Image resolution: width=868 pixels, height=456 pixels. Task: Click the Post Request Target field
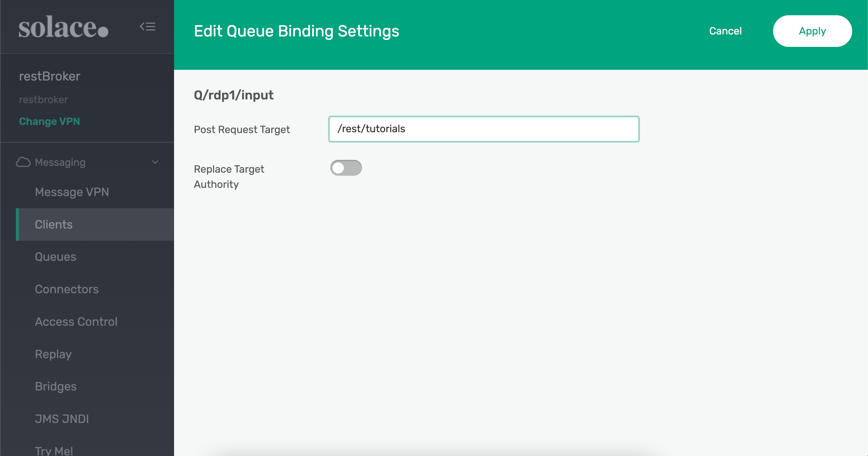tap(483, 129)
